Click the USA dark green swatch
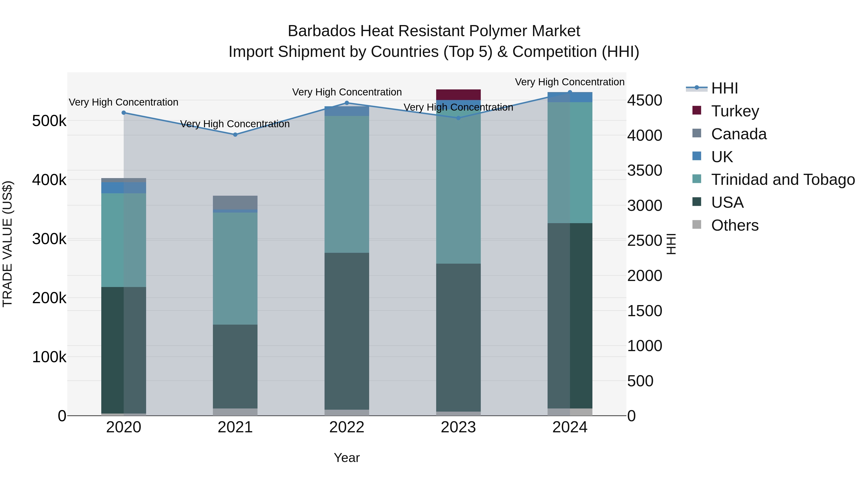 tap(697, 201)
